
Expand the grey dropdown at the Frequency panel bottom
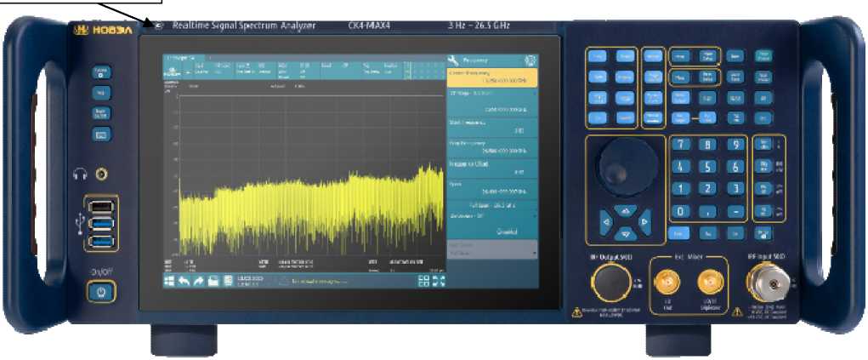point(493,249)
